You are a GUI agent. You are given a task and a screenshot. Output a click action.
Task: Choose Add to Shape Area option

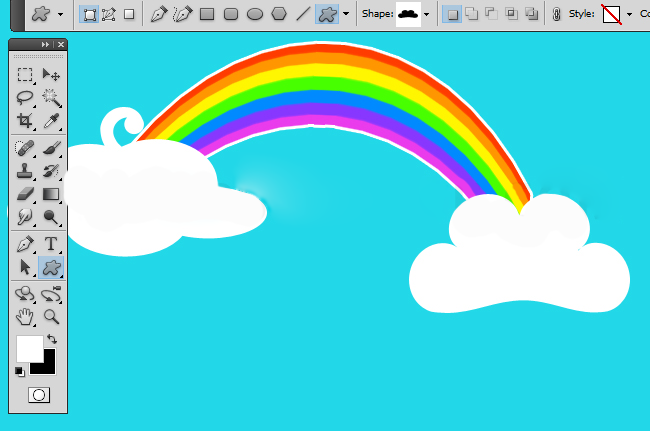coord(472,15)
